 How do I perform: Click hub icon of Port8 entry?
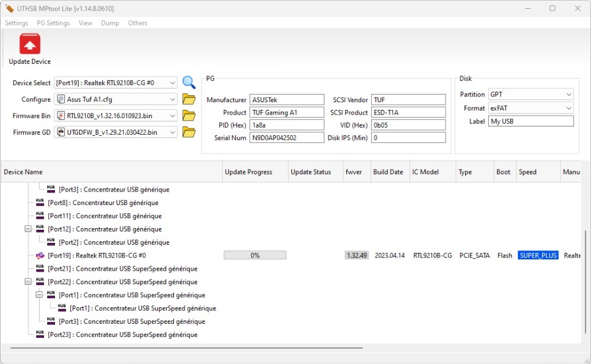click(x=40, y=203)
